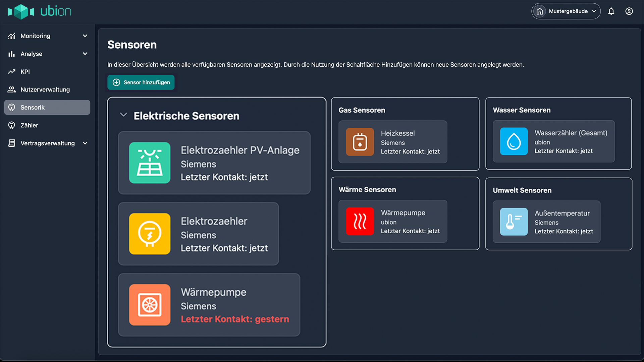The height and width of the screenshot is (362, 644).
Task: Go to KPI in the sidebar
Action: point(25,72)
